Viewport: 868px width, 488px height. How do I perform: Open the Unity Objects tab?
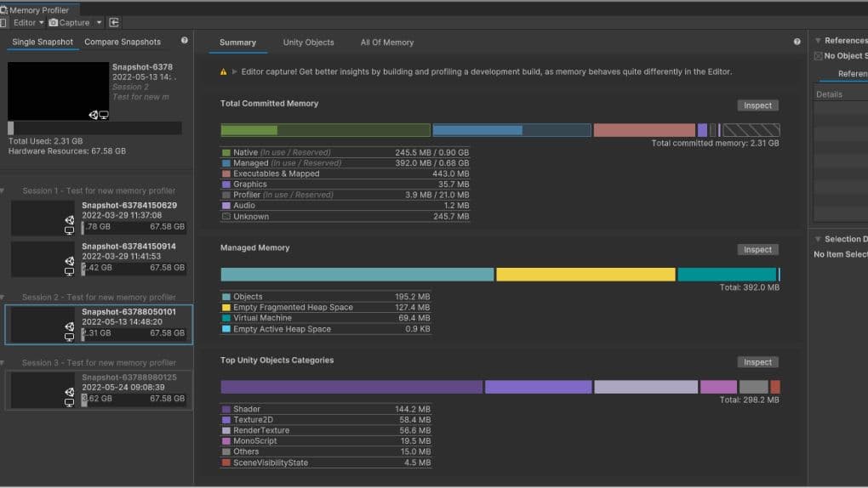click(x=308, y=43)
